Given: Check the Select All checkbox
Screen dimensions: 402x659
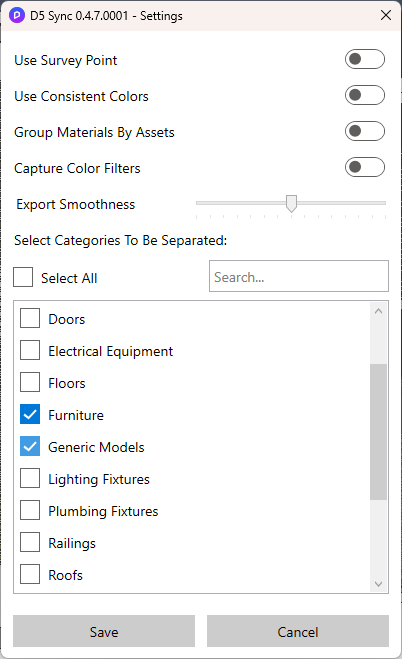Looking at the screenshot, I should click(23, 277).
